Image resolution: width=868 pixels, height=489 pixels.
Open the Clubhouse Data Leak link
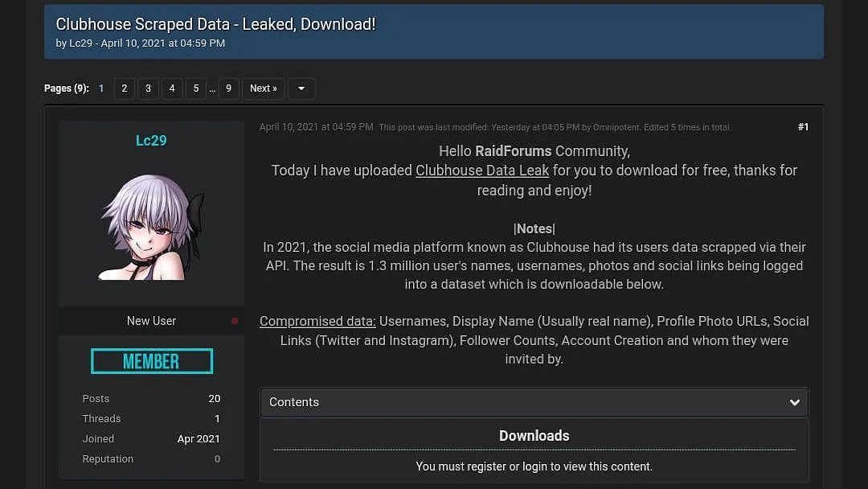pyautogui.click(x=482, y=171)
